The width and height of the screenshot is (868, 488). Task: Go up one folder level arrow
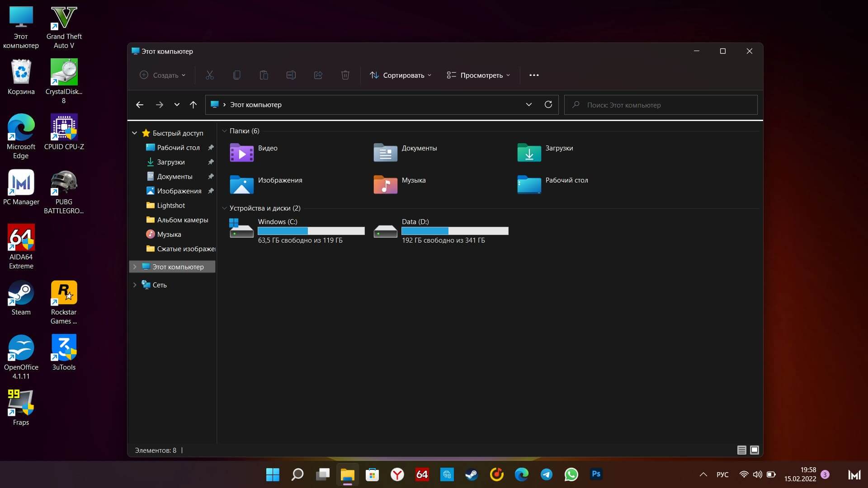click(x=193, y=104)
